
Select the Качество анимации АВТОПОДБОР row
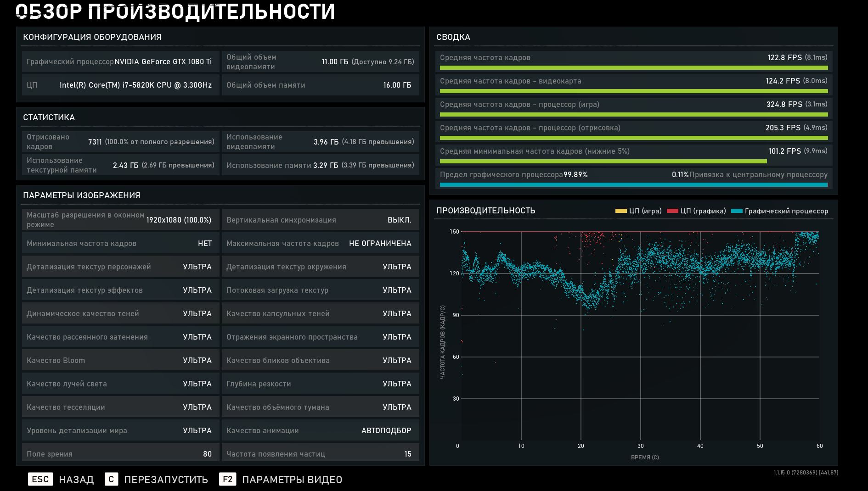pos(320,431)
